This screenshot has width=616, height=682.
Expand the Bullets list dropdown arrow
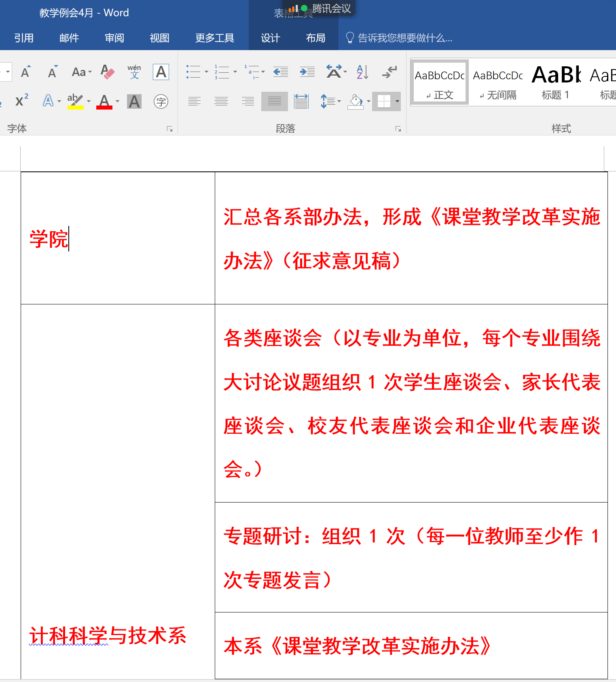[x=206, y=72]
